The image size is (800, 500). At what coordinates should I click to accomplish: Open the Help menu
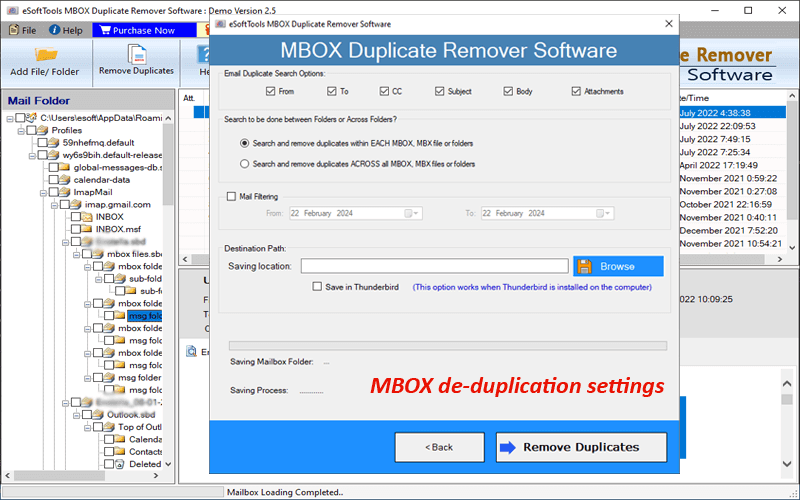66,30
